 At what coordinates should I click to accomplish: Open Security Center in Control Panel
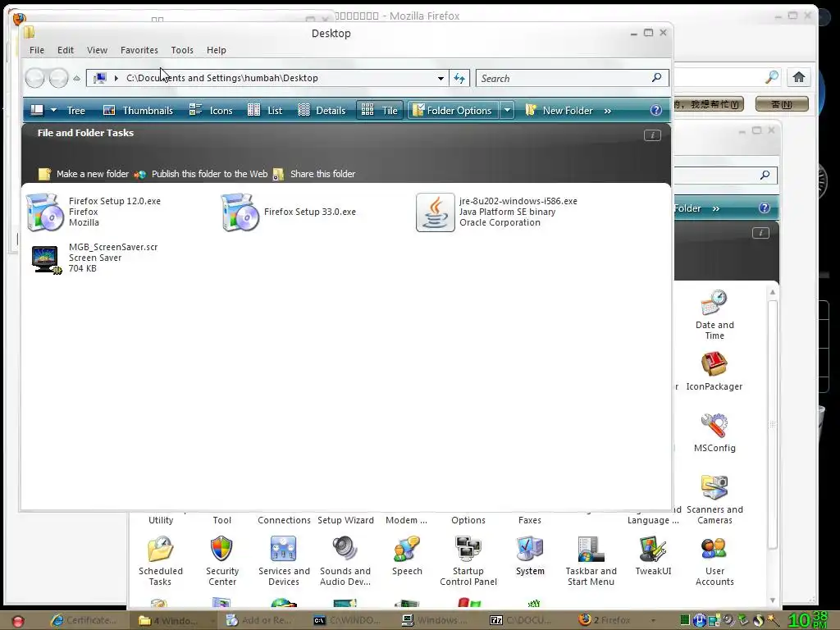221,561
